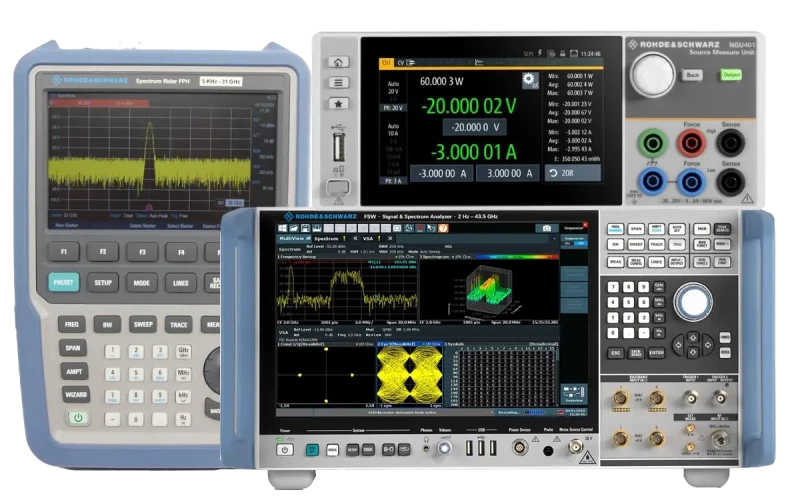Switch to the VSA tab on FSW
This screenshot has width=800, height=498.
[372, 238]
